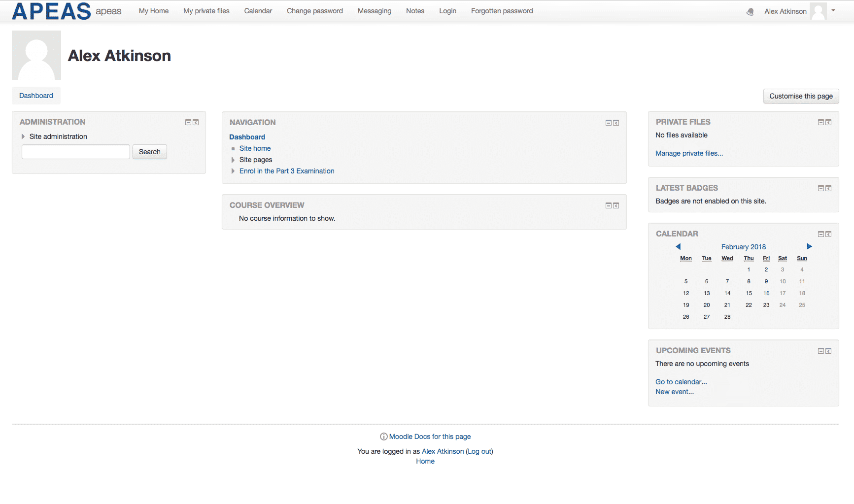Open Enrol in the Part 3 Examination
This screenshot has width=854, height=504.
[287, 171]
